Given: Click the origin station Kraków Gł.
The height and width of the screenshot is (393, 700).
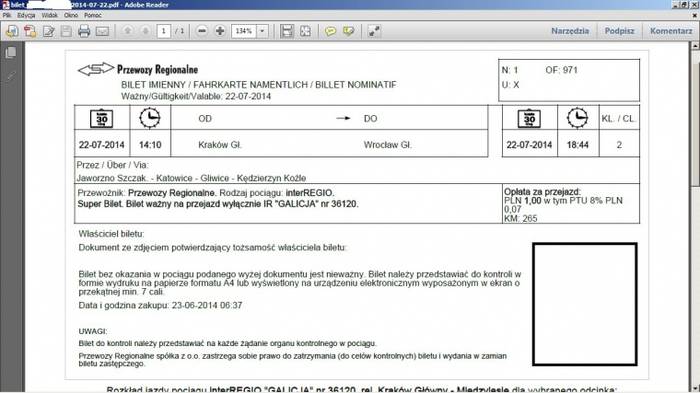Looking at the screenshot, I should pos(220,145).
